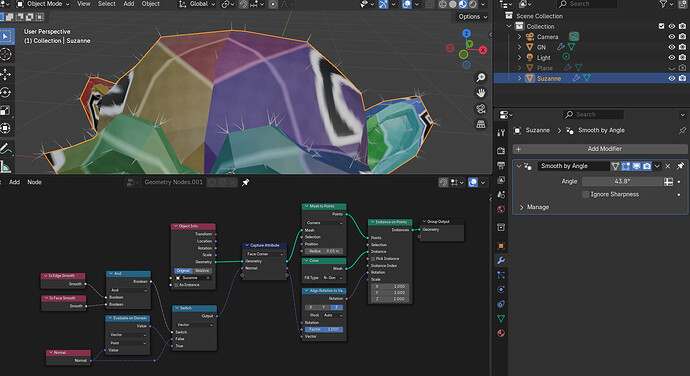Click the blue Z axis on navigation gizmo
690x376 pixels.
pyautogui.click(x=466, y=33)
